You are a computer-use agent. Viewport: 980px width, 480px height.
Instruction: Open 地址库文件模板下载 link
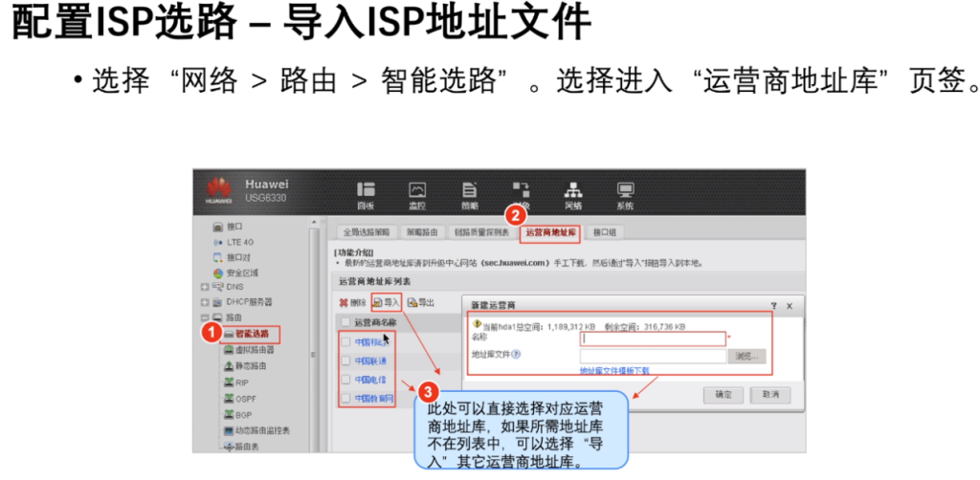coord(614,371)
